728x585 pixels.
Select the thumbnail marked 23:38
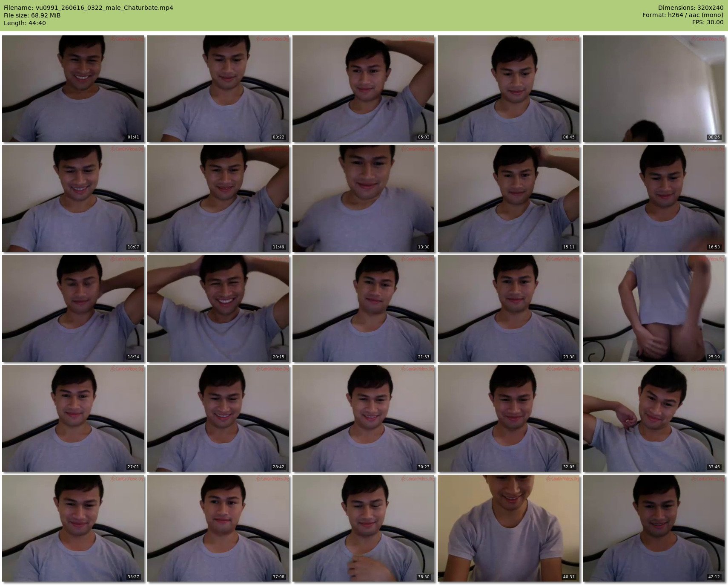pos(509,308)
